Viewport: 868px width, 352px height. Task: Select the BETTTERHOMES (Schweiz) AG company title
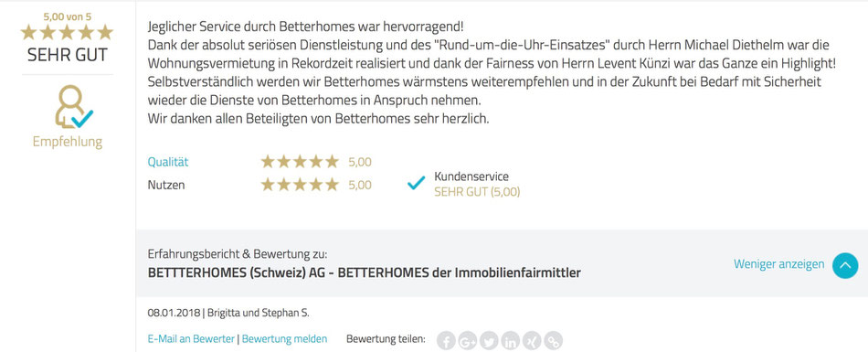coord(365,272)
